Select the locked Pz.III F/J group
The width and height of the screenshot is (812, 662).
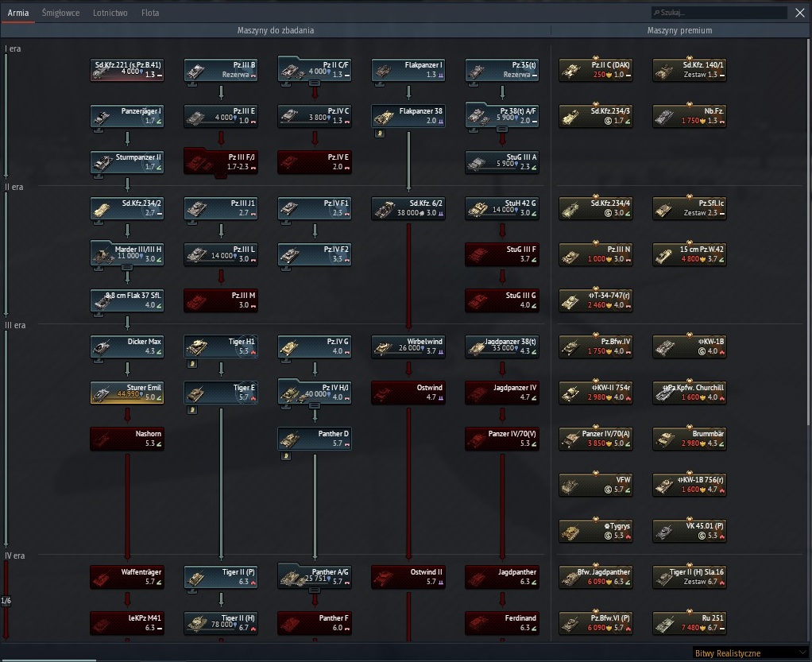(x=221, y=162)
